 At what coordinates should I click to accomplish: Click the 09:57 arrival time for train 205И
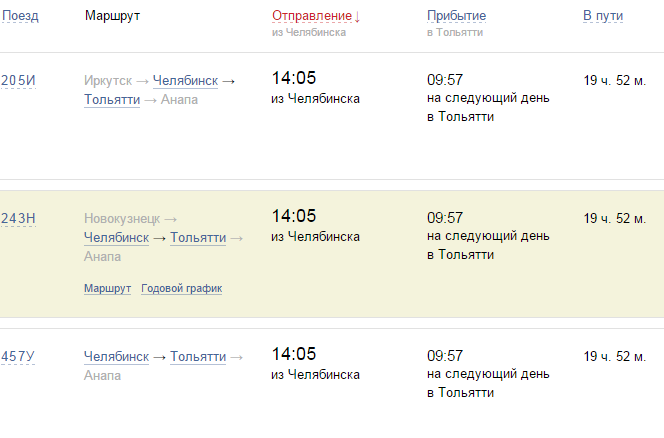coord(445,79)
